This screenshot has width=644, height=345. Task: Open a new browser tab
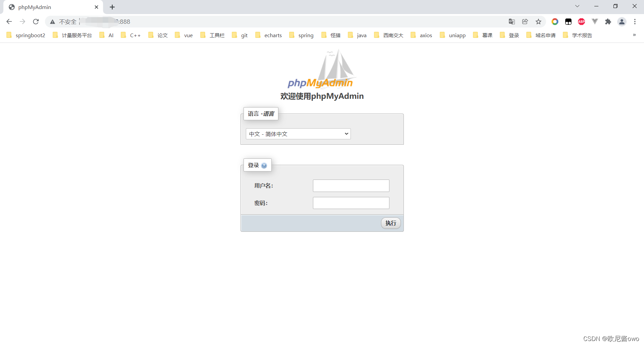coord(112,7)
